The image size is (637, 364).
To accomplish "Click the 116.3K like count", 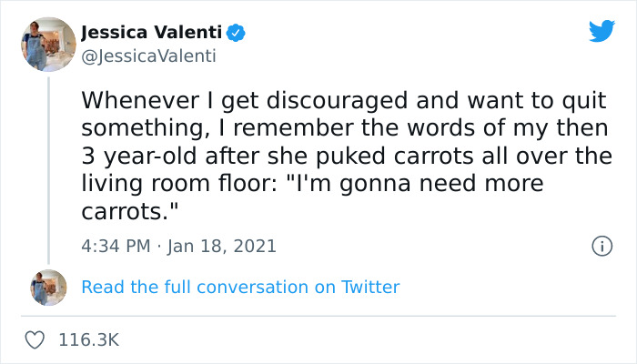I will click(x=88, y=339).
